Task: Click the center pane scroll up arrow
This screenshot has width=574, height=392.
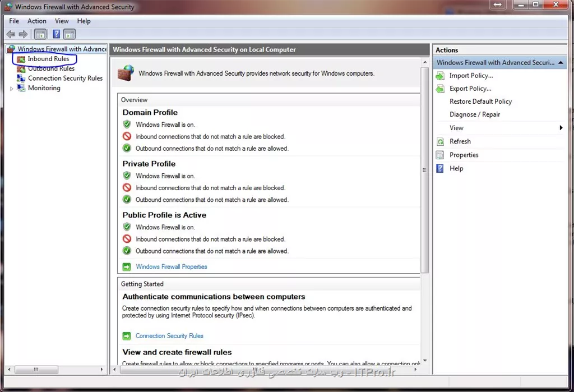Action: coord(425,62)
